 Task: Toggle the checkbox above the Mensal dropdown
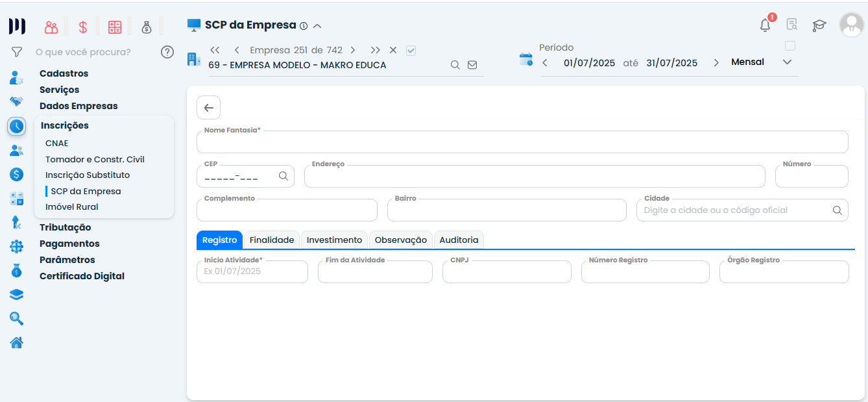coord(790,46)
